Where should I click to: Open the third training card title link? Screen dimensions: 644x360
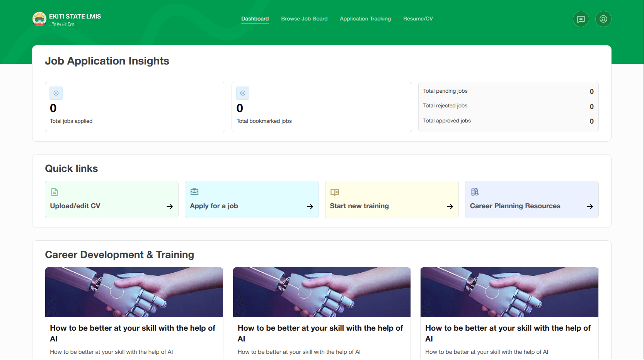pyautogui.click(x=508, y=333)
